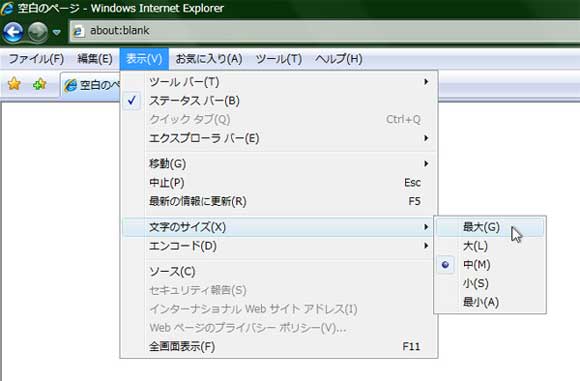580x381 pixels.
Task: Toggle the ステータス バー(B) checkmark item
Action: pyautogui.click(x=279, y=101)
